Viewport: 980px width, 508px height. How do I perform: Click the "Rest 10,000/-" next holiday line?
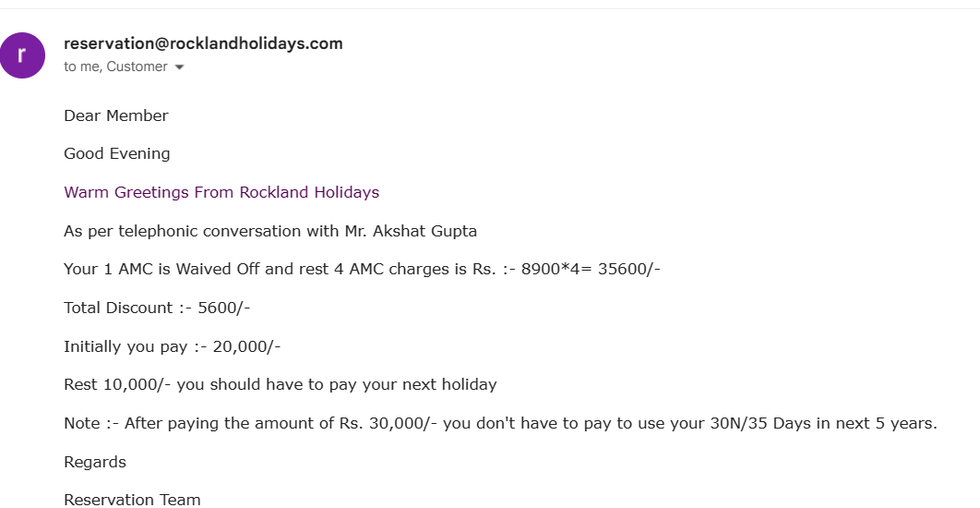tap(280, 384)
